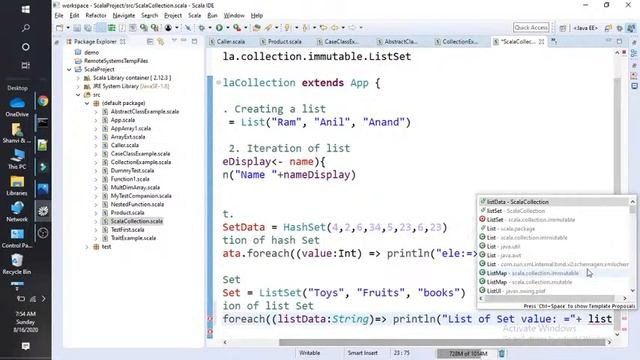Click the Save toolbar icon
The image size is (640, 360).
pos(77,28)
